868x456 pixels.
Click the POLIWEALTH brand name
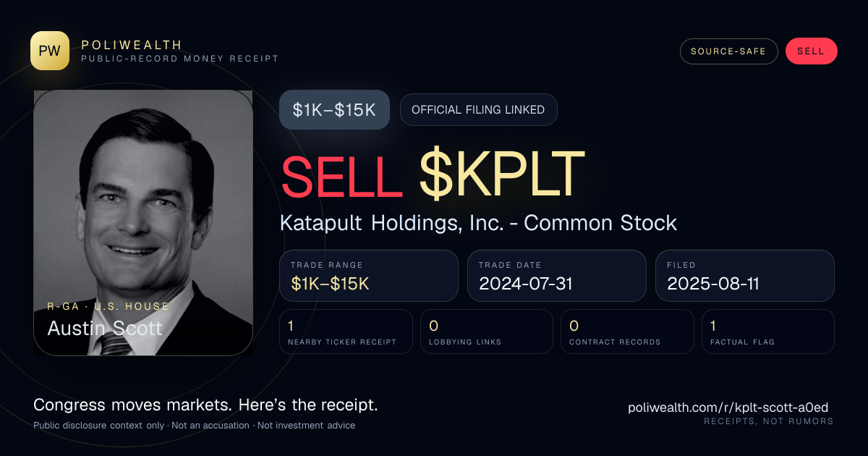132,45
